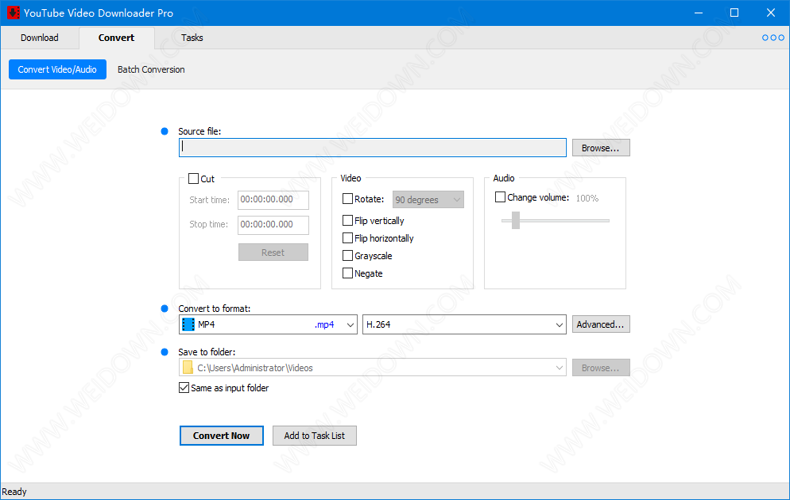Click the volume slider handle

515,220
